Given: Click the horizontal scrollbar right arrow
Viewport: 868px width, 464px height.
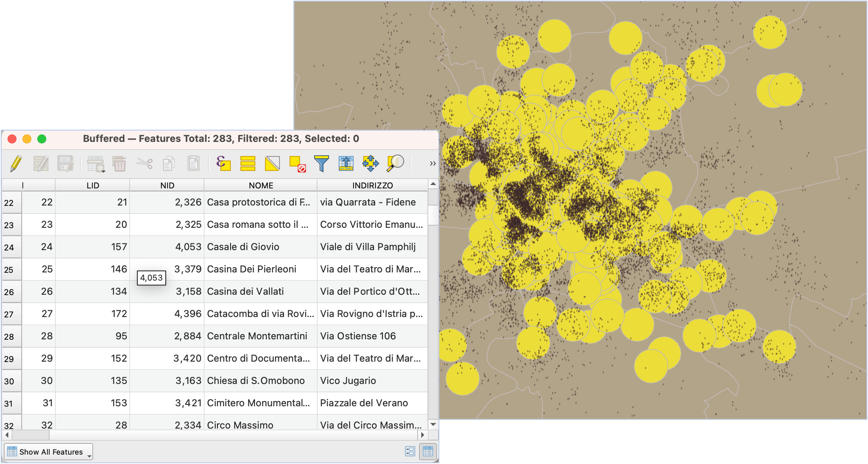Looking at the screenshot, I should tap(422, 435).
